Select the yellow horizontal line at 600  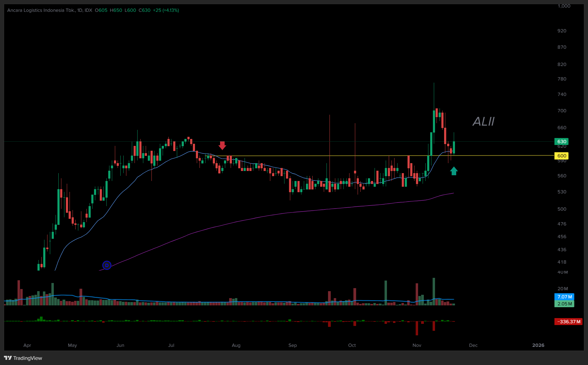coord(302,156)
